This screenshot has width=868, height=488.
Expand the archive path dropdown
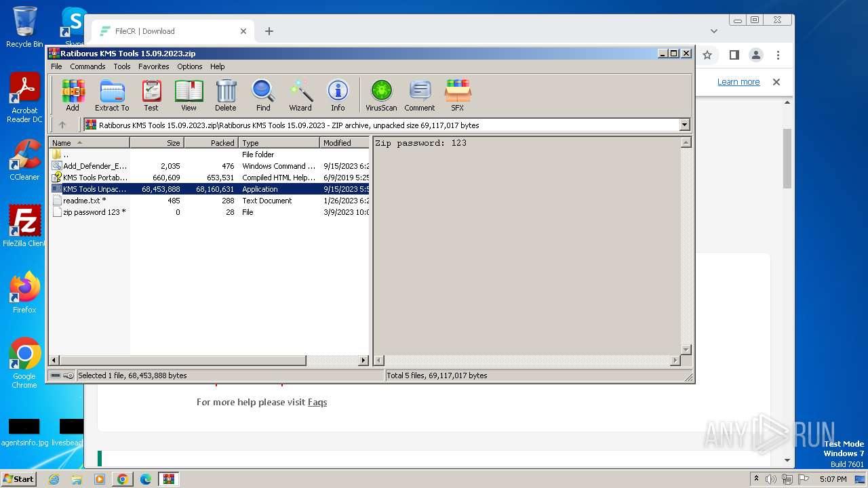point(684,125)
